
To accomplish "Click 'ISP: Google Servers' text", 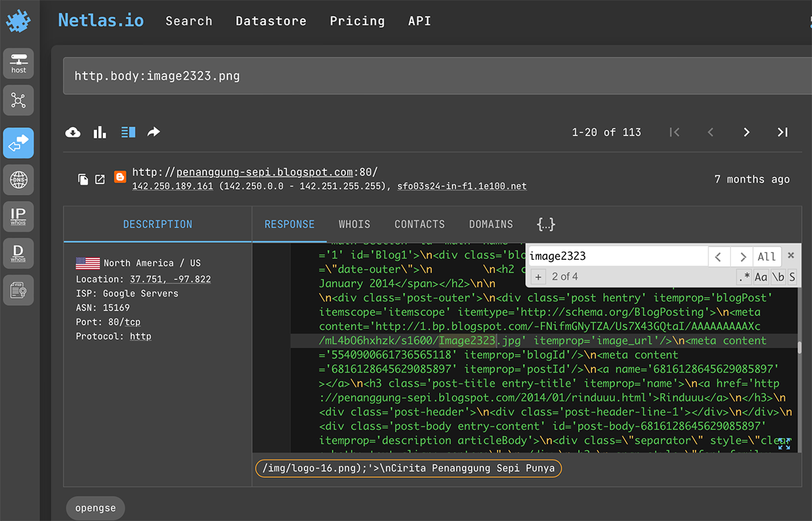I will 127,294.
